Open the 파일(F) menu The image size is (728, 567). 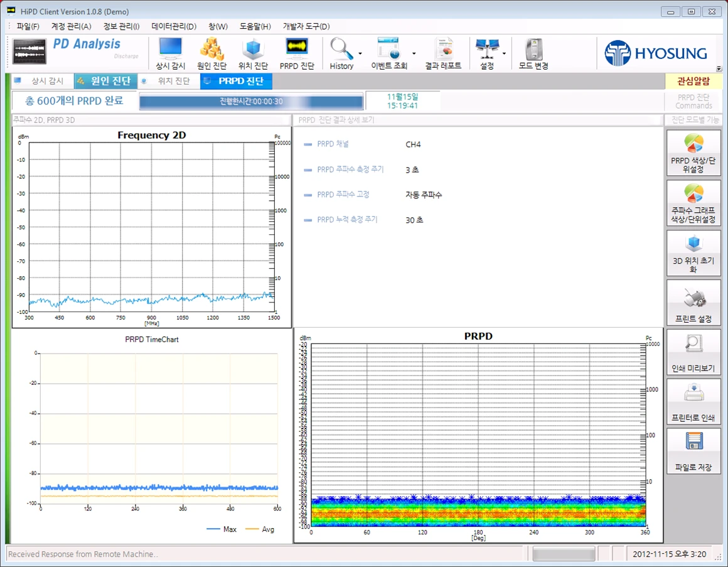(28, 26)
